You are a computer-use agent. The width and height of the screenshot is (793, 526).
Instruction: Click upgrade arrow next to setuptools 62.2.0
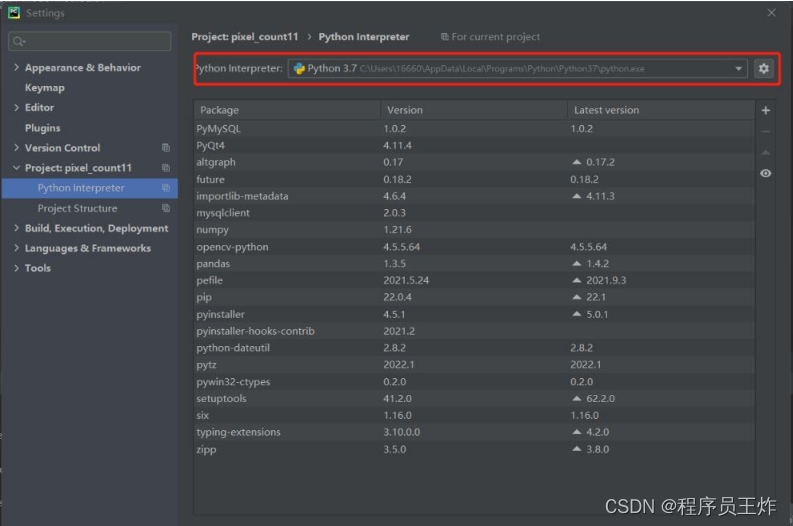tap(577, 399)
